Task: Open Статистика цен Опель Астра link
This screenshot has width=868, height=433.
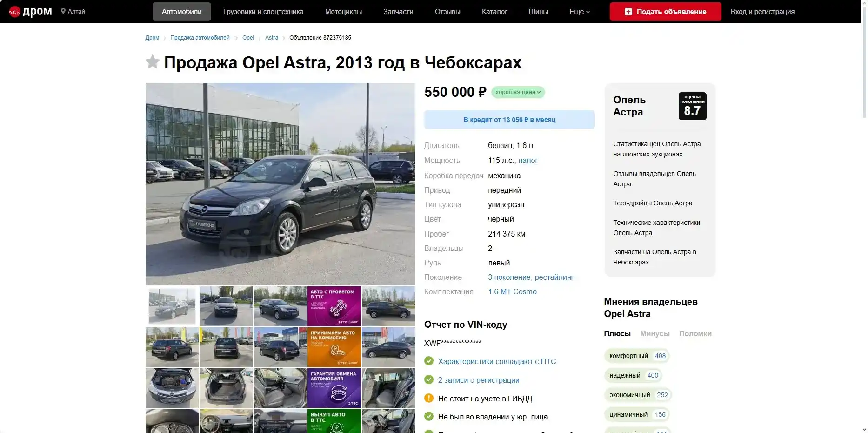Action: pos(657,149)
